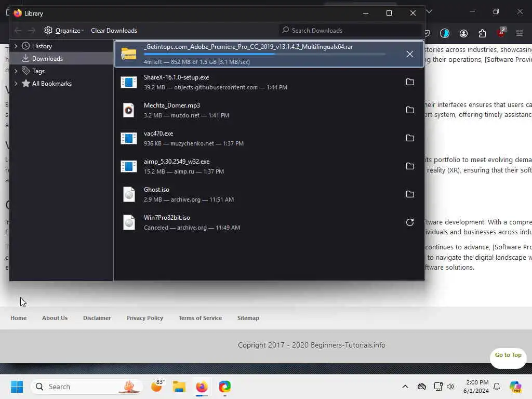Show hidden system tray icons
Image resolution: width=532 pixels, height=399 pixels.
coord(405,387)
